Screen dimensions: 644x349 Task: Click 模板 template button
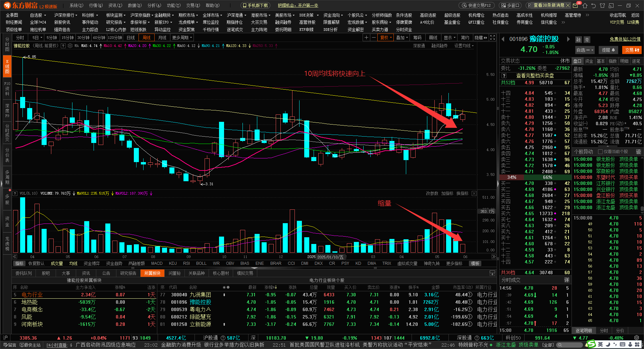[x=475, y=263]
